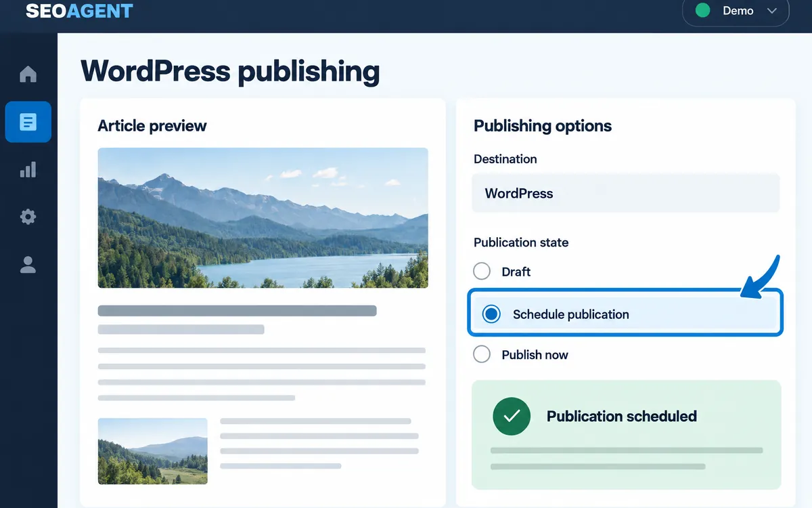The width and height of the screenshot is (812, 508).
Task: Open the small forest thumbnail image
Action: (153, 451)
